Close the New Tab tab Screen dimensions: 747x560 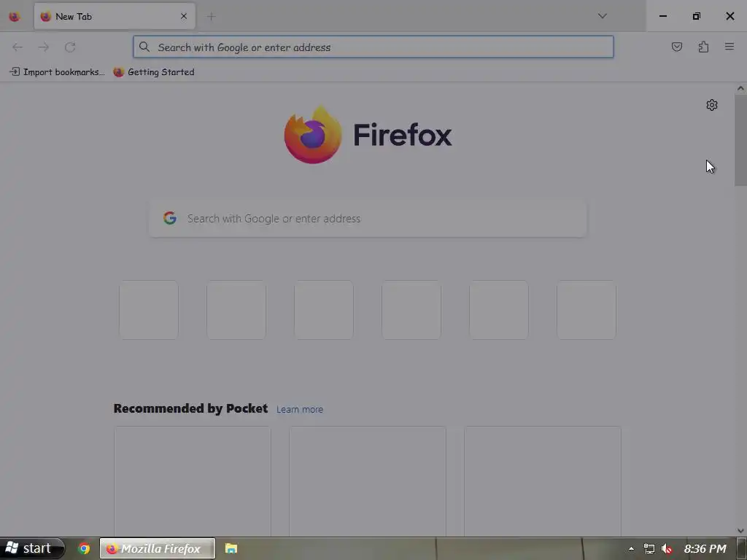(184, 16)
